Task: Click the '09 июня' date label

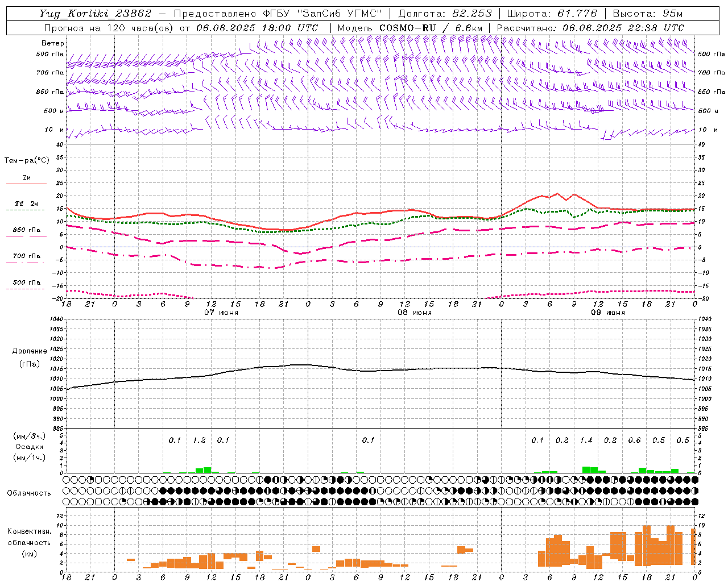Action: click(608, 313)
